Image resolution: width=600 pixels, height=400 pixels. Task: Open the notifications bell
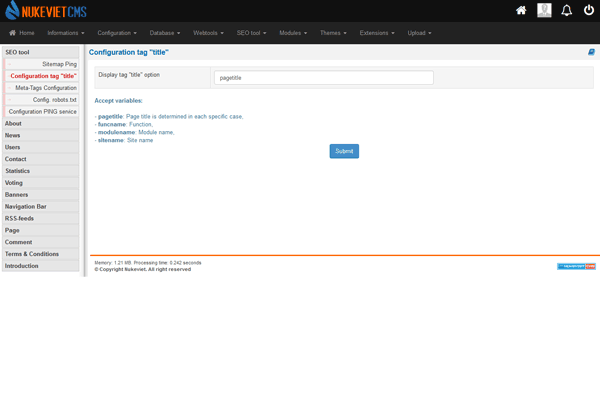point(567,10)
